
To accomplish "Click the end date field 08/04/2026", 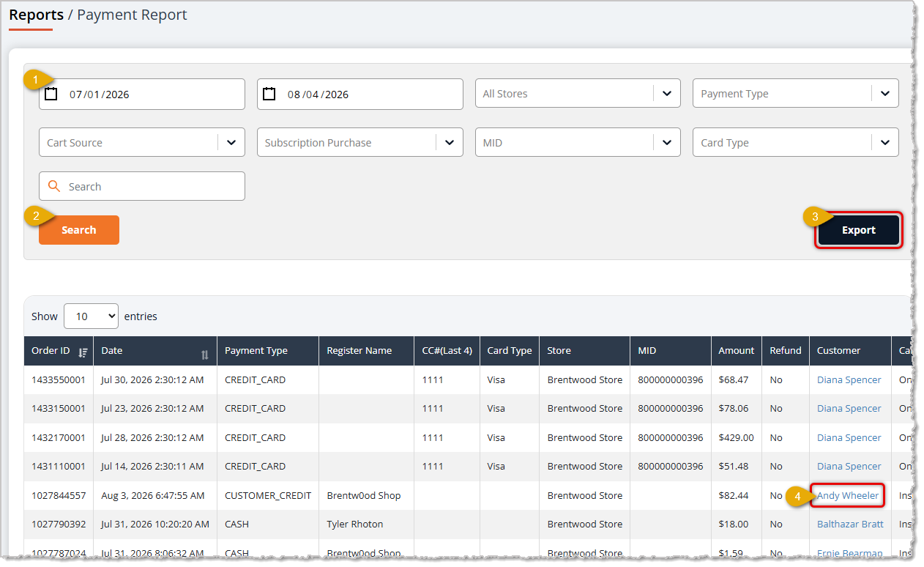I will (x=359, y=94).
